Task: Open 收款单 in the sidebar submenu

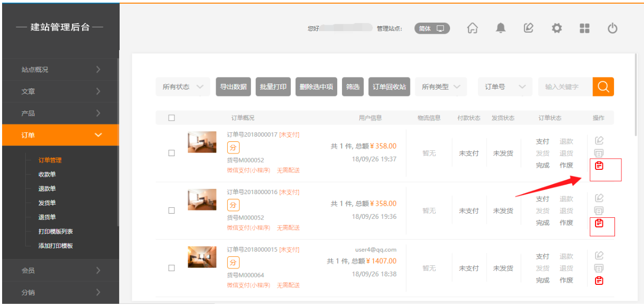Action: point(47,175)
